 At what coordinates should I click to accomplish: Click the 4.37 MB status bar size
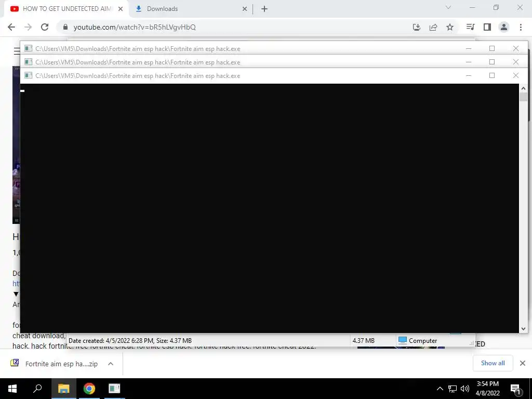tap(363, 341)
